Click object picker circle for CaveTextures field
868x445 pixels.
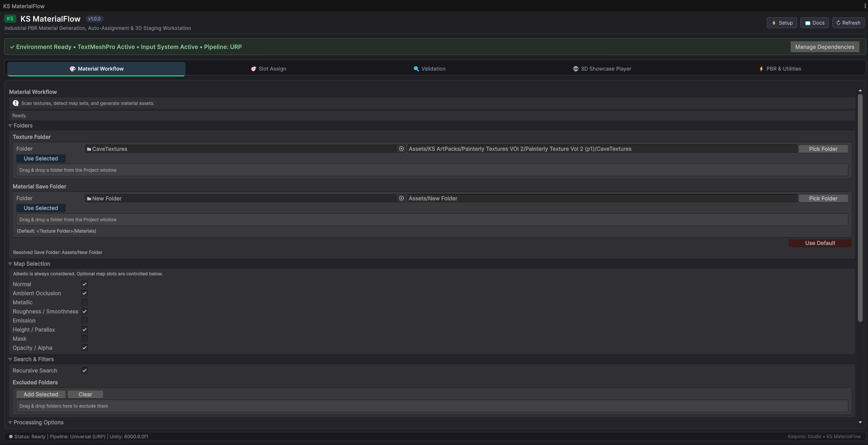click(401, 149)
